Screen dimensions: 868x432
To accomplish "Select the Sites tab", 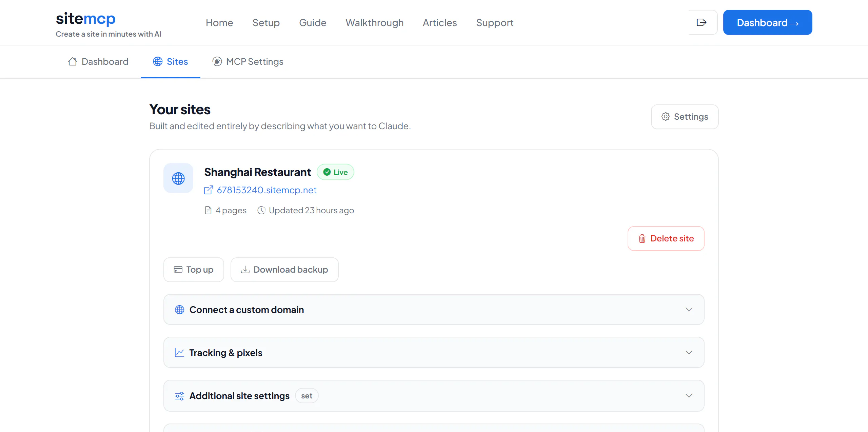I will pyautogui.click(x=171, y=62).
